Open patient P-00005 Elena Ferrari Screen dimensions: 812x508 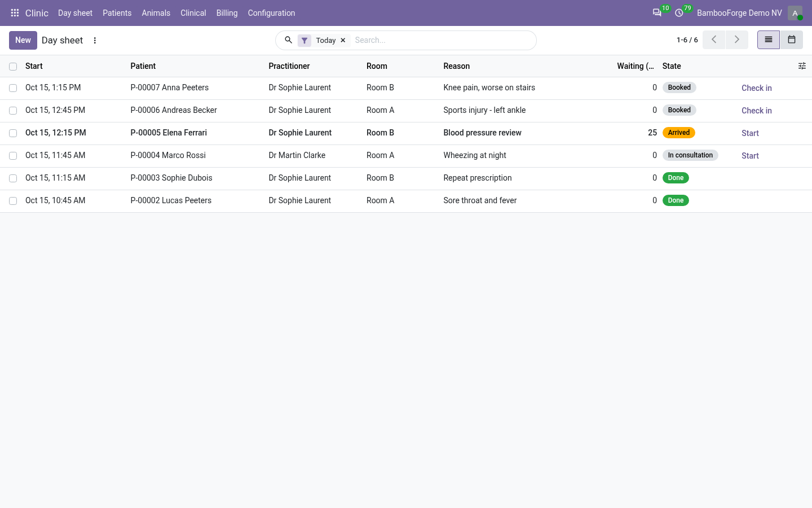point(169,133)
